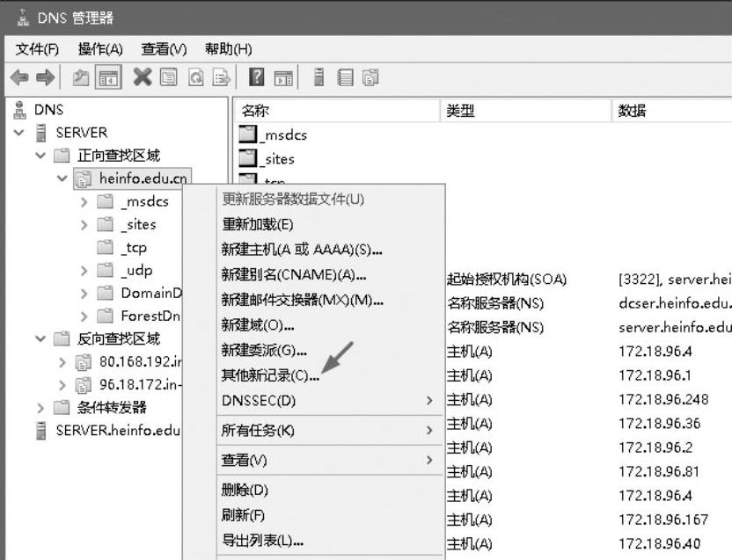Click the _msdcs folder icon in list pane
Image resolution: width=732 pixels, height=560 pixels.
point(248,134)
